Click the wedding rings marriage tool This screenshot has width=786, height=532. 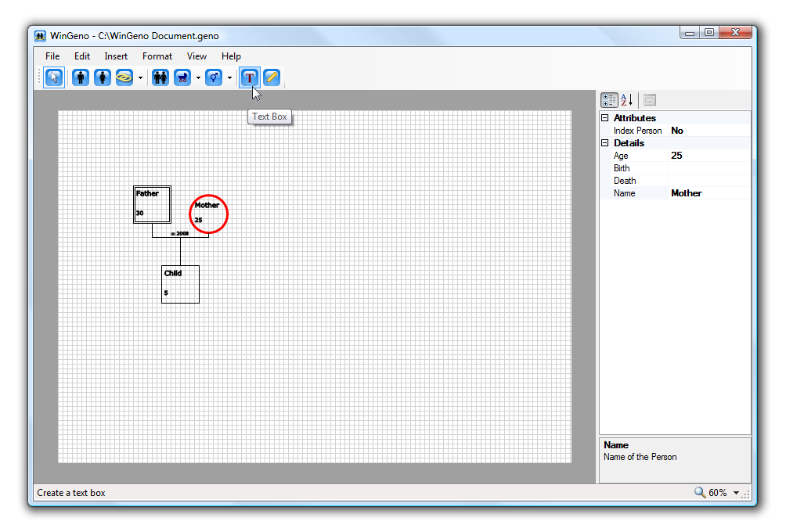tap(124, 77)
